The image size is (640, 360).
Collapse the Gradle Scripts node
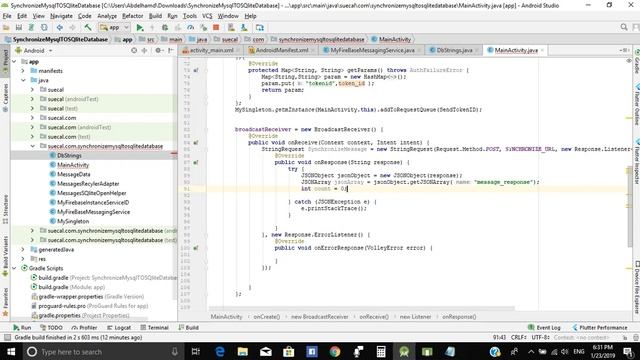click(15, 268)
